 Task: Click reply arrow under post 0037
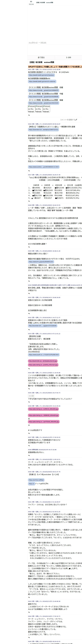pos(29,446)
